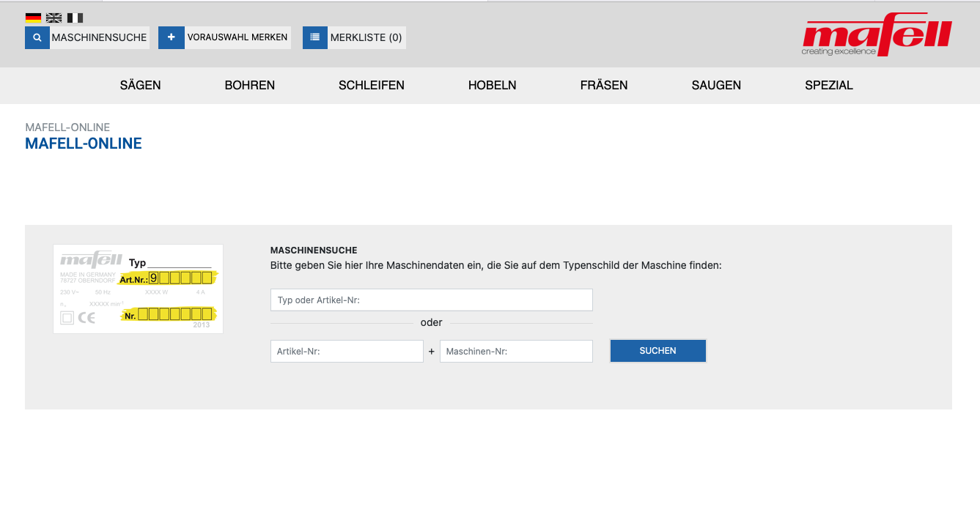
Task: Open the SAUGEN category
Action: click(715, 86)
